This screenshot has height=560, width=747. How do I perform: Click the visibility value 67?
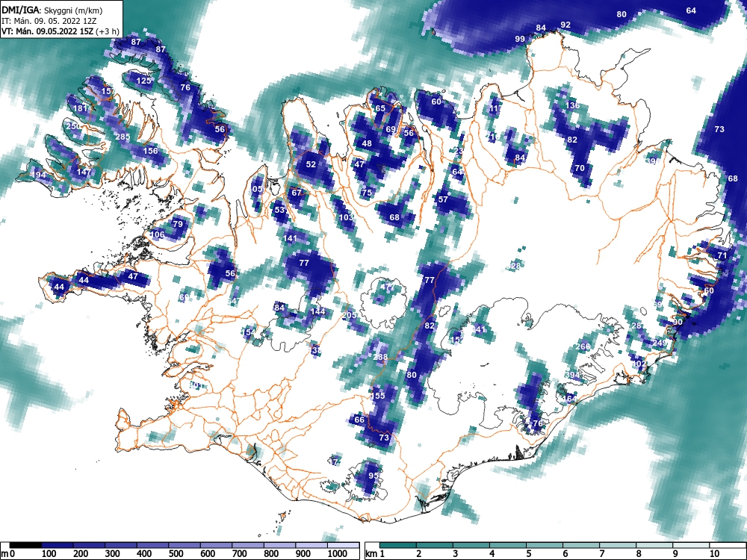point(297,193)
